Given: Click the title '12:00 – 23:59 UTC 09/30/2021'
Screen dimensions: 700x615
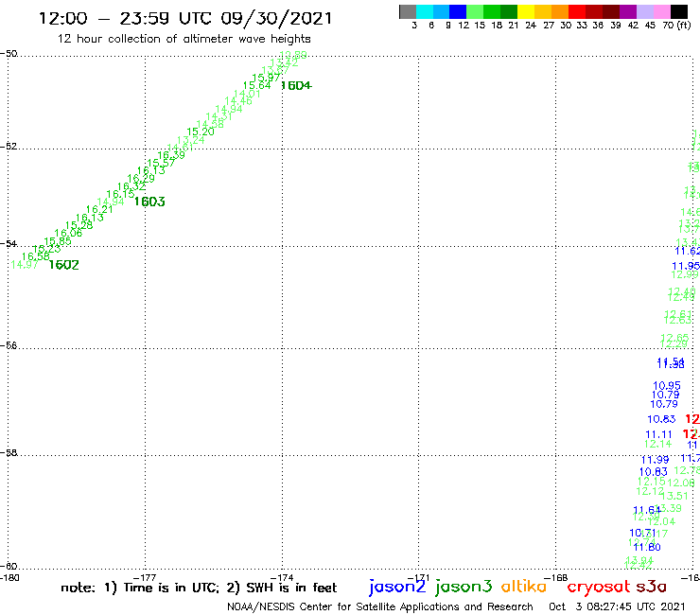Looking at the screenshot, I should 185,18.
